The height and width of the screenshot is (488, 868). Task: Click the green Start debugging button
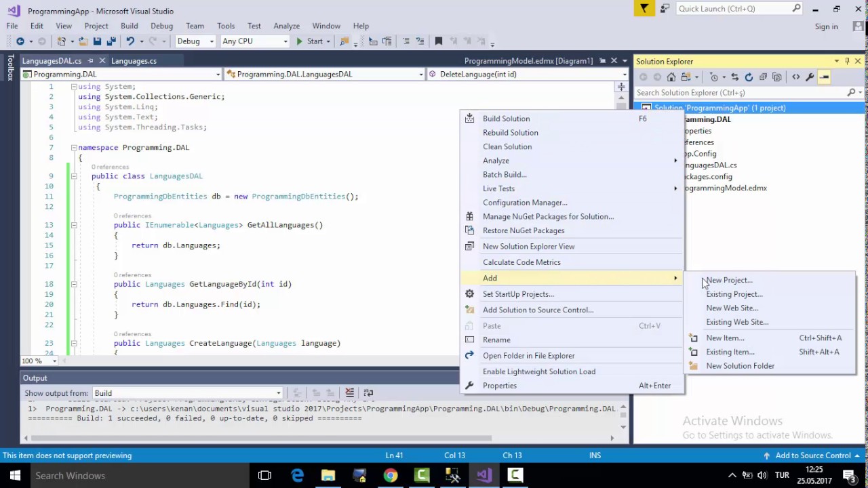point(310,41)
